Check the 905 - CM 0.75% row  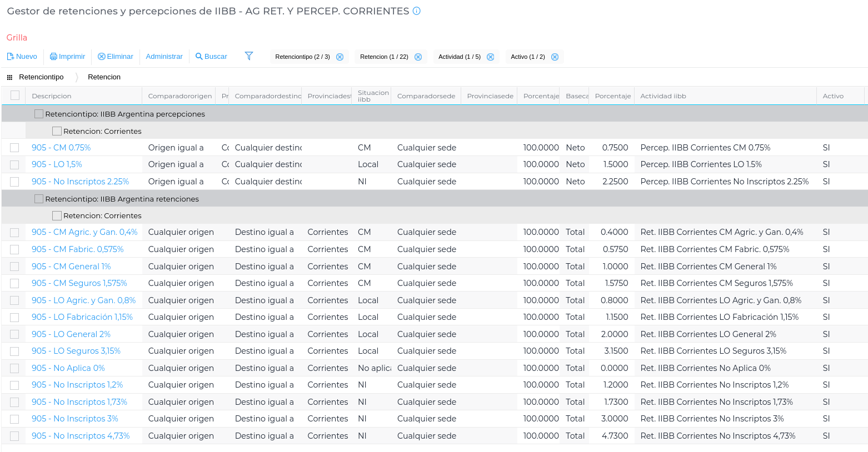point(14,148)
